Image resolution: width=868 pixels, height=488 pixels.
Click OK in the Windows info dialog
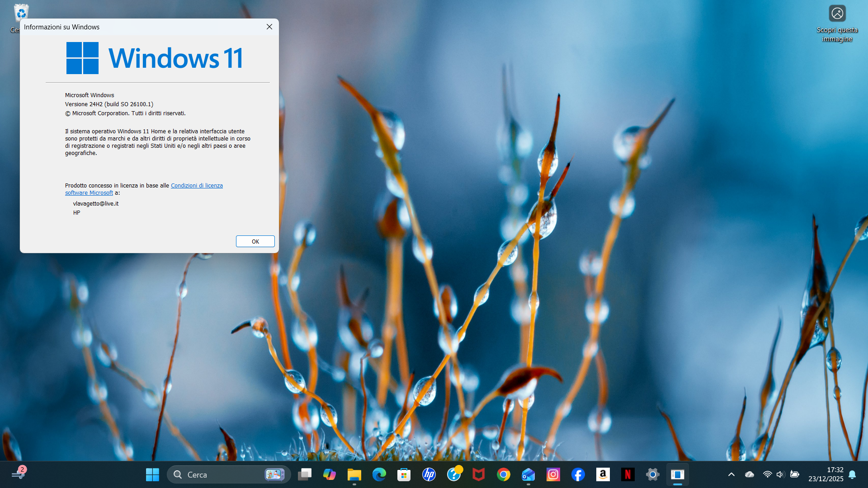tap(255, 241)
